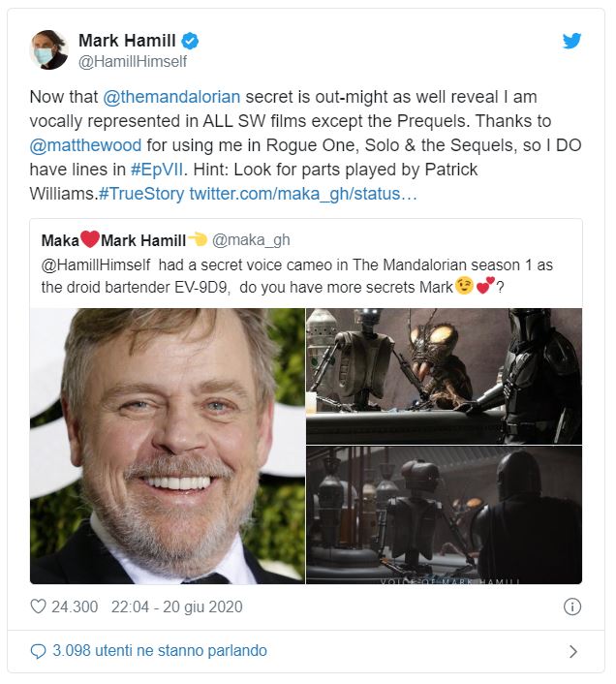This screenshot has width=616, height=684.
Task: Like the tweet via heart icon
Action: pos(38,606)
